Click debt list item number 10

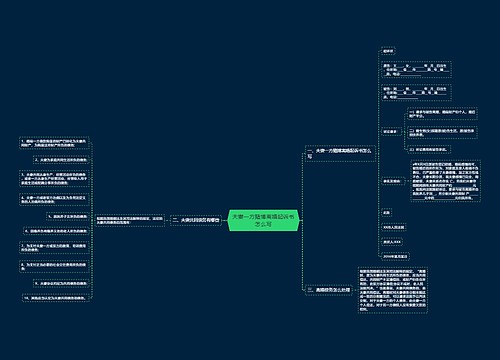coord(56,298)
